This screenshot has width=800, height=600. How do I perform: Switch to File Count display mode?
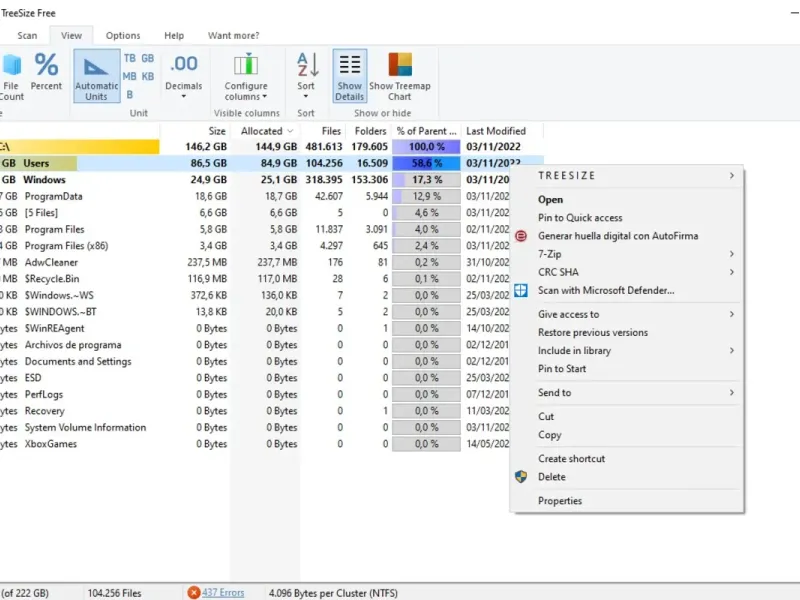pyautogui.click(x=11, y=77)
